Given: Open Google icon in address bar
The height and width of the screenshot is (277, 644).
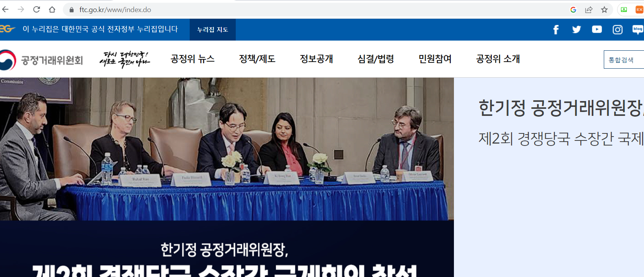Looking at the screenshot, I should (x=573, y=10).
